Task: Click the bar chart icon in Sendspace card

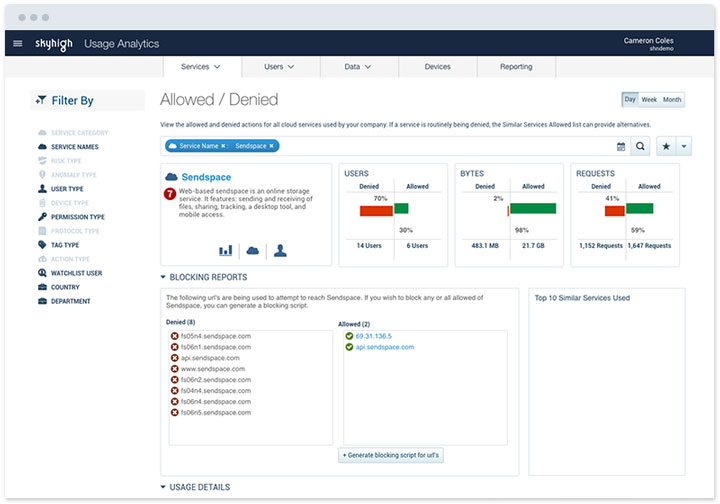Action: tap(225, 251)
